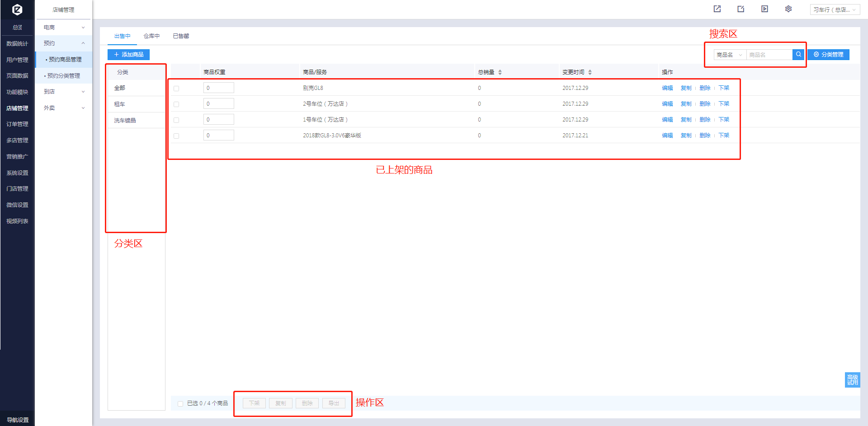This screenshot has height=426, width=868.
Task: Toggle the select-all checkbox at bottom
Action: pos(180,403)
